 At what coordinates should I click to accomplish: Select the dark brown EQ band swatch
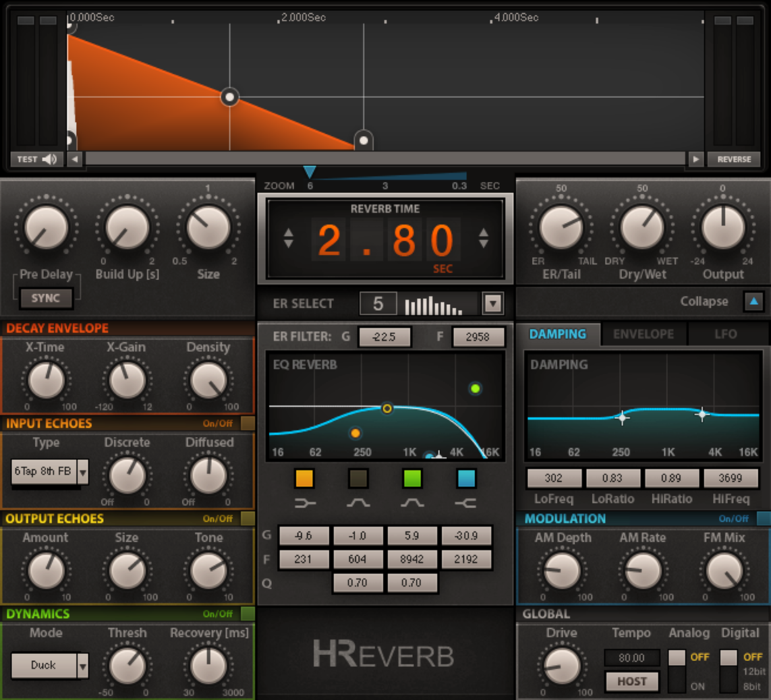(x=358, y=478)
